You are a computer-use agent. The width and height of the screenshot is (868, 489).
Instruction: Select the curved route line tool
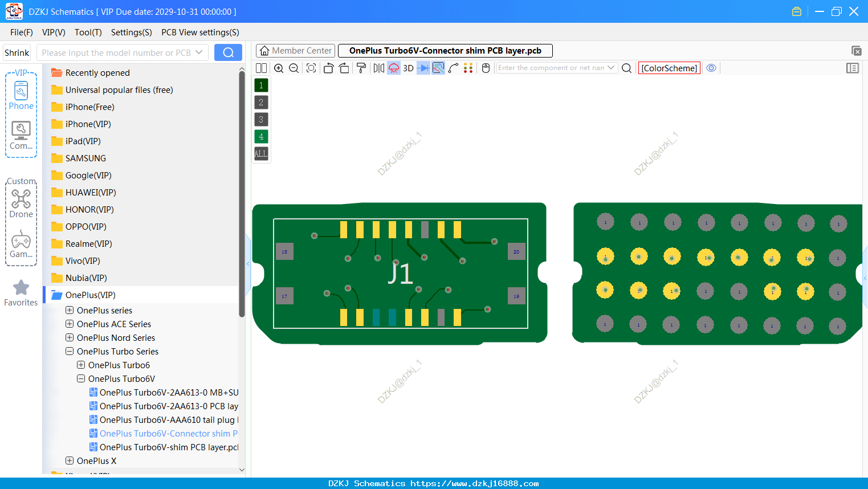tap(454, 68)
